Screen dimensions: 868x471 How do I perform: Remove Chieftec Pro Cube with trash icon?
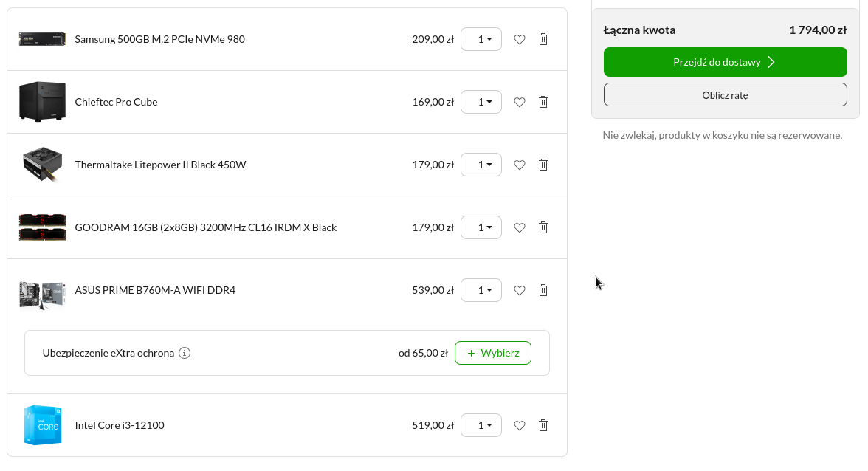543,102
